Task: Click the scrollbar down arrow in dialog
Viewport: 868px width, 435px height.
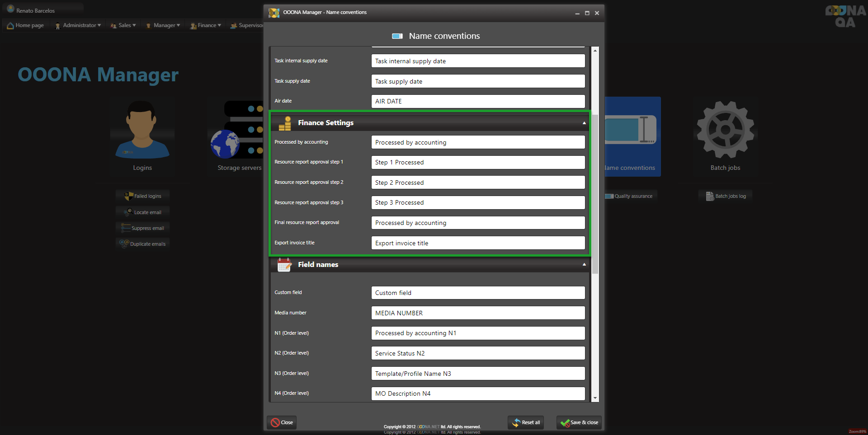Action: (595, 398)
